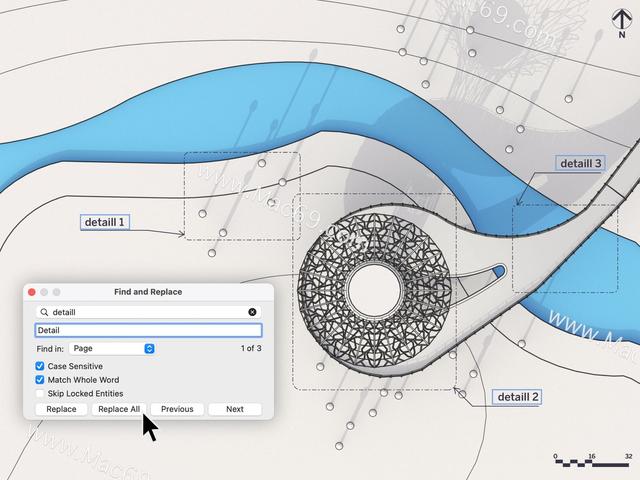The width and height of the screenshot is (640, 480).
Task: Go to the Previous match
Action: point(177,409)
